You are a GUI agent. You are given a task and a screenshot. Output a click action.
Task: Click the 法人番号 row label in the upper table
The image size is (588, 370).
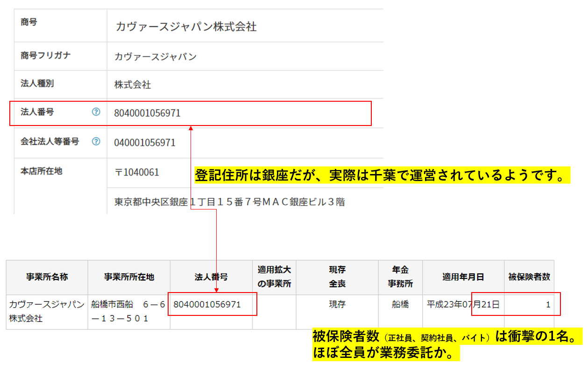click(37, 112)
